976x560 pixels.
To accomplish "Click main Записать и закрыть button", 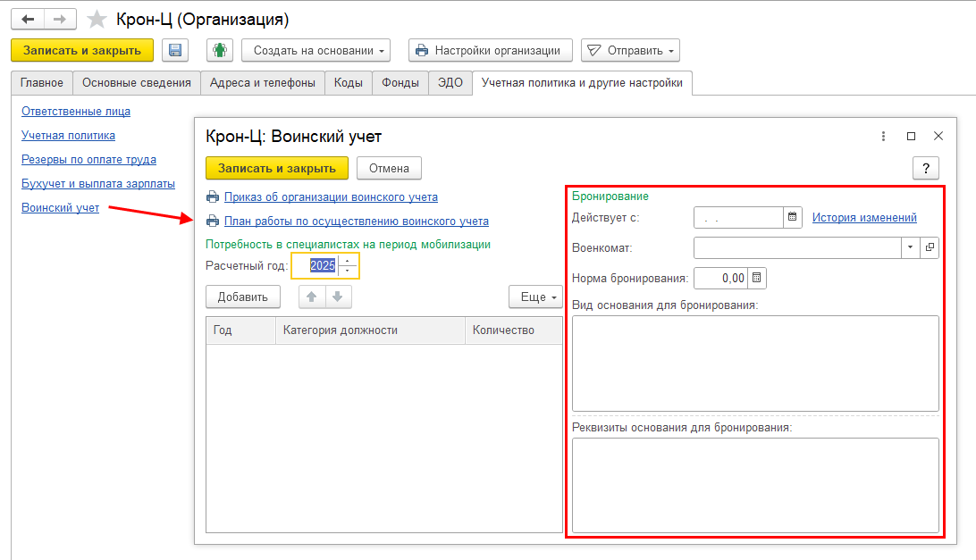I will pos(82,50).
